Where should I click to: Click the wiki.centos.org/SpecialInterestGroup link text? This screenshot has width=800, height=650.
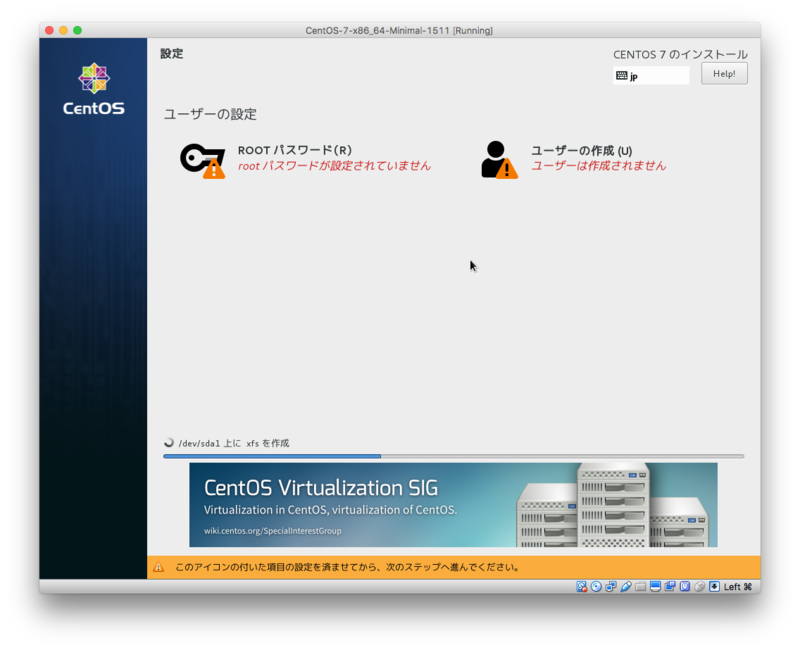click(x=273, y=531)
